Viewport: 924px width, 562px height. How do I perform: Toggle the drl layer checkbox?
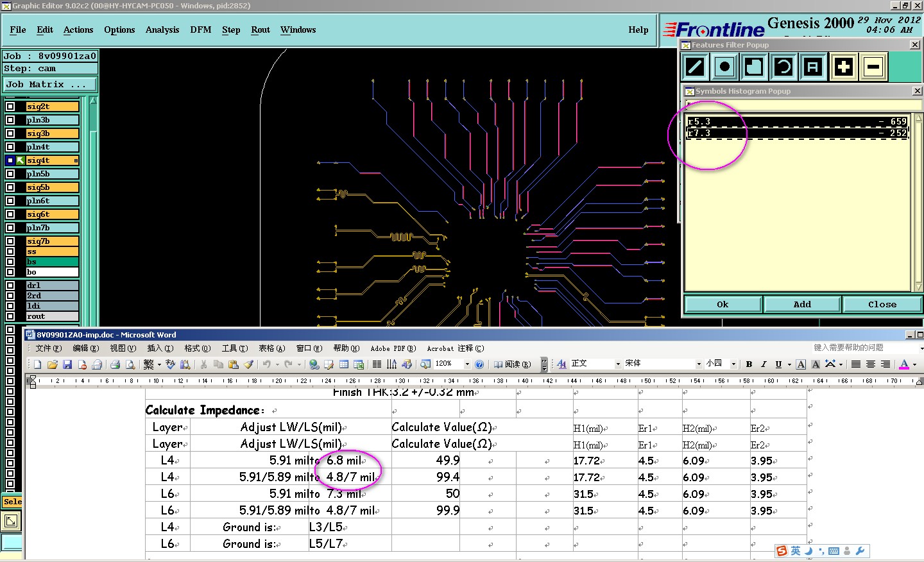[10, 285]
